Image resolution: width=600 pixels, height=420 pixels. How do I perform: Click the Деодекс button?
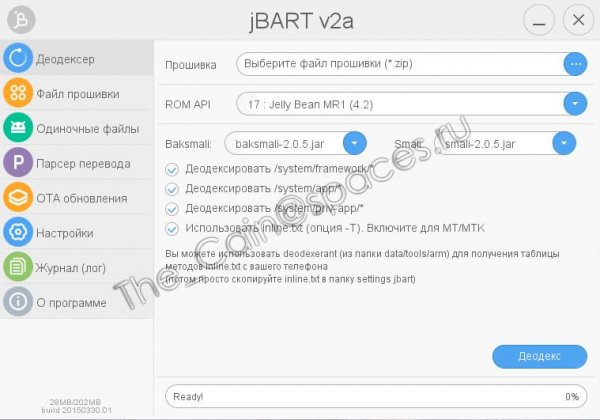click(x=540, y=357)
